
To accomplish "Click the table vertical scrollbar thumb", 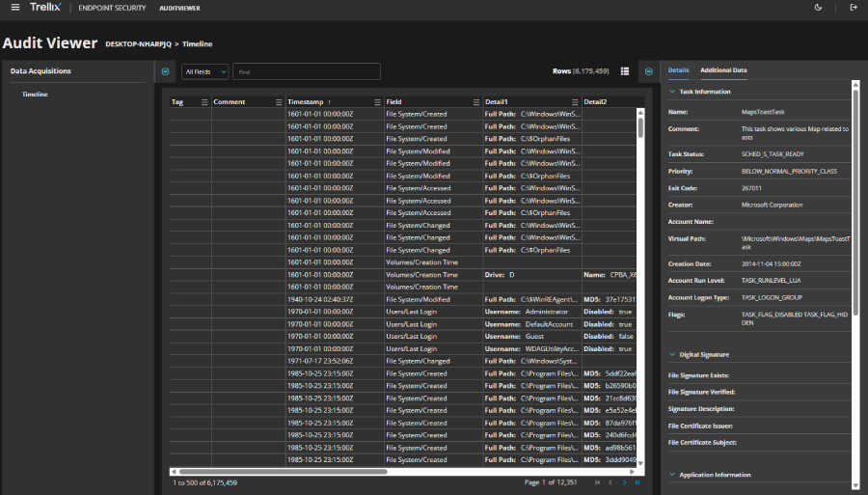I will pyautogui.click(x=640, y=127).
